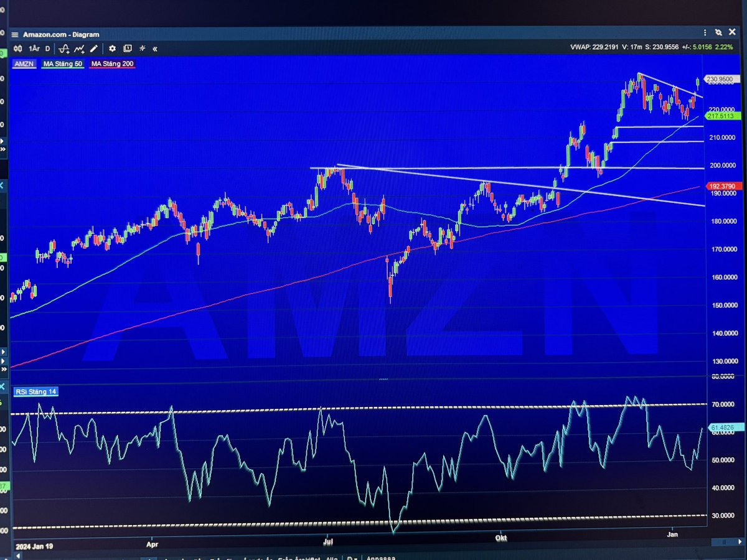Viewport: 747px width, 560px height.
Task: Close the Amazon.com diagram window
Action: pos(731,32)
